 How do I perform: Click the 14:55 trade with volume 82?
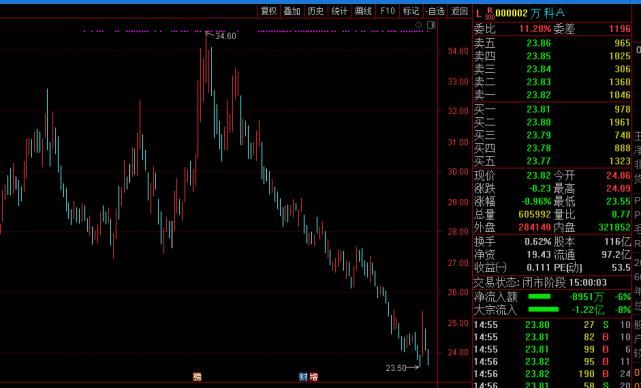pyautogui.click(x=552, y=337)
